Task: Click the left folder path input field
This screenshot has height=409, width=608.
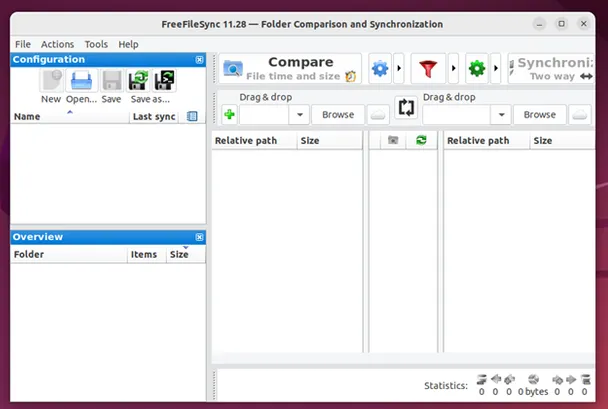Action: tap(264, 115)
